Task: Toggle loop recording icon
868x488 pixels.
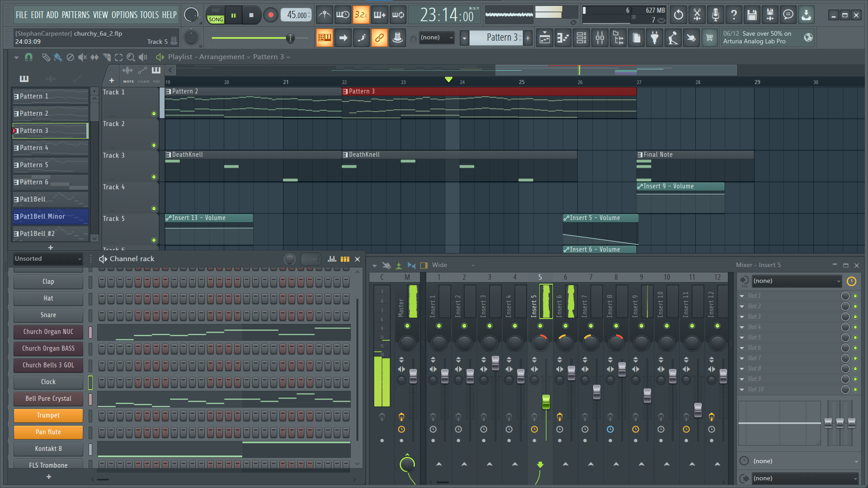Action: (x=398, y=15)
